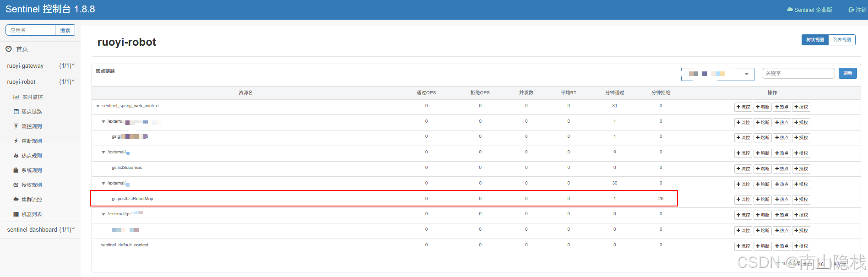Add 授权 rule for gs.listSubareas
Screen dimensions: 868x277
pyautogui.click(x=801, y=169)
